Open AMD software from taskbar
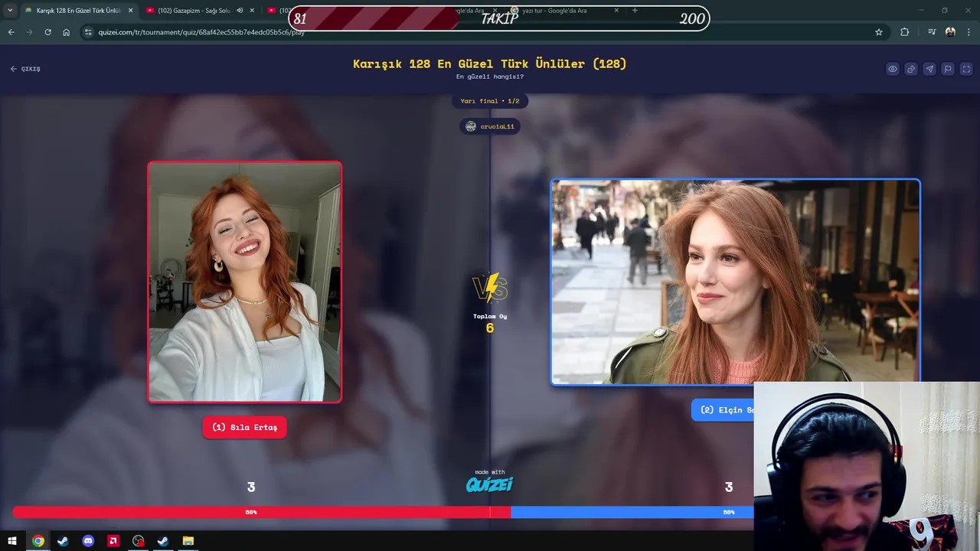 point(113,541)
